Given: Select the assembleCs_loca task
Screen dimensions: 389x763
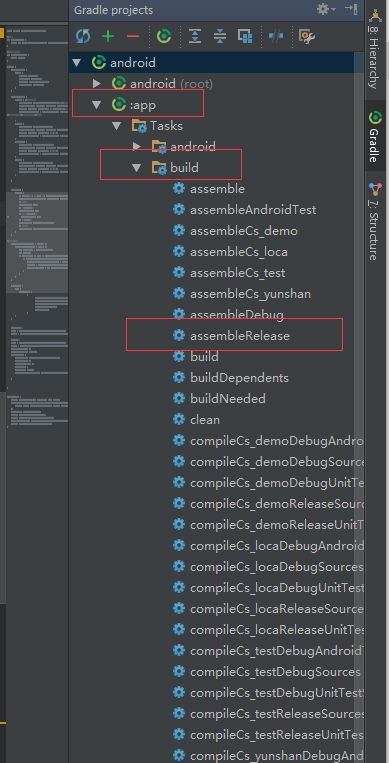Looking at the screenshot, I should [239, 252].
